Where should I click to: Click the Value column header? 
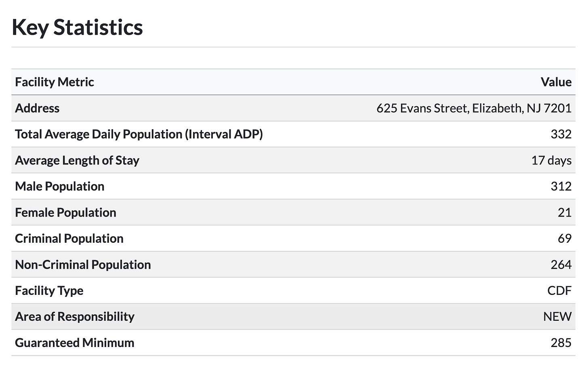(x=556, y=82)
